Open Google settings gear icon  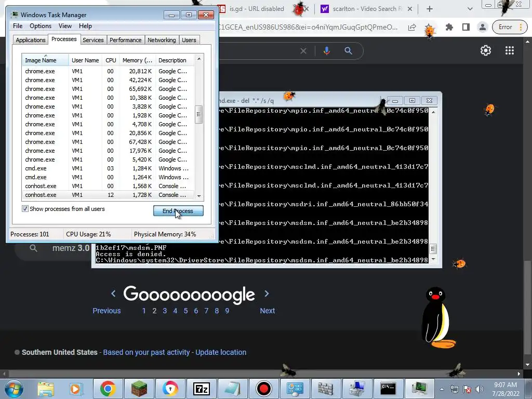pyautogui.click(x=486, y=50)
